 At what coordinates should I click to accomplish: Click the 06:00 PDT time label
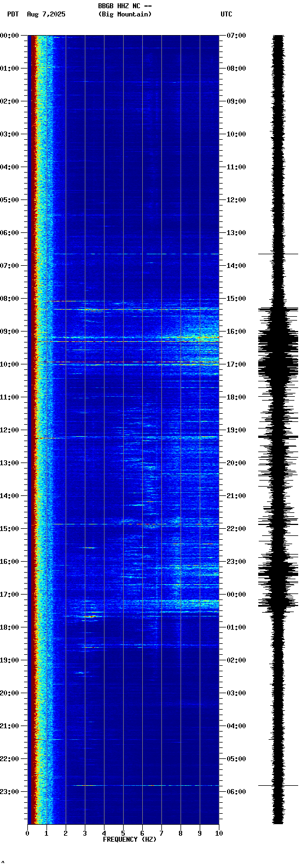coord(9,233)
